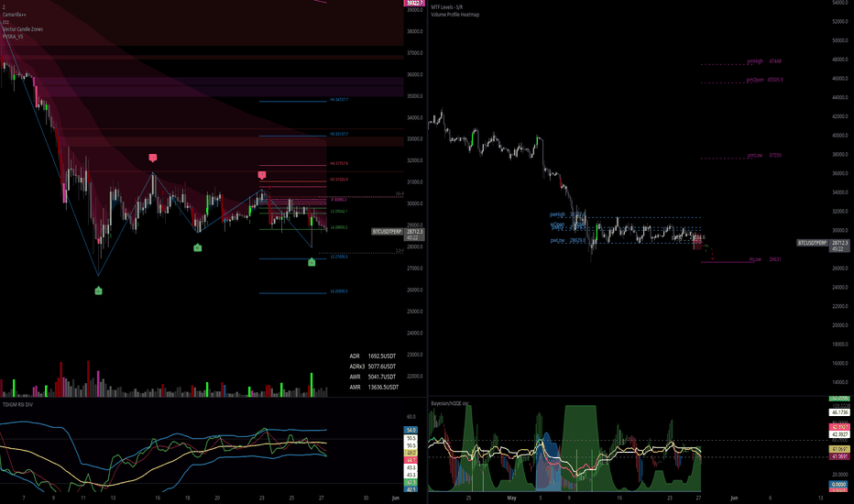The image size is (854, 504).
Task: Click the 60.0 level on RSI scale
Action: (411, 417)
